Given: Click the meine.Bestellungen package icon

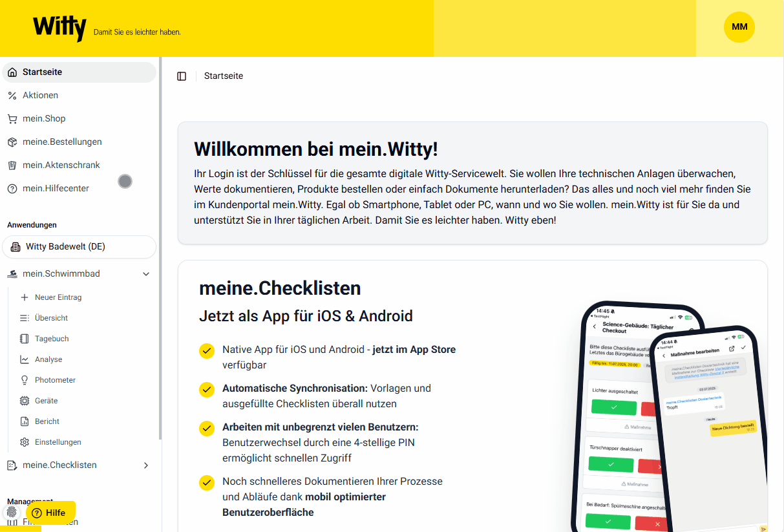Looking at the screenshot, I should (x=12, y=142).
